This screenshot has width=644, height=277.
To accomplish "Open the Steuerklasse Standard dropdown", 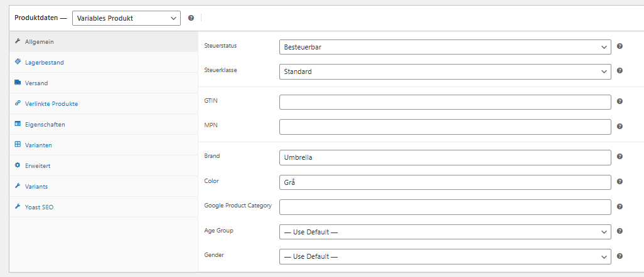I will pos(445,72).
